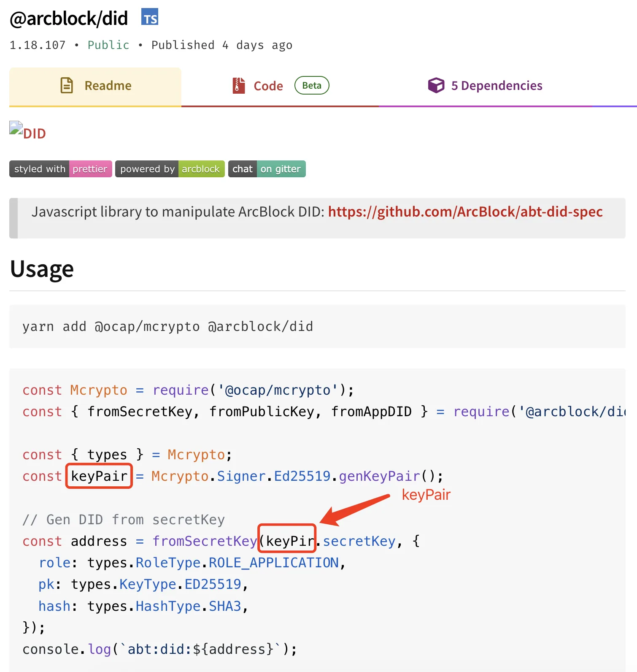This screenshot has height=672, width=637.
Task: Click the Beta badge on Code tab
Action: pos(312,85)
